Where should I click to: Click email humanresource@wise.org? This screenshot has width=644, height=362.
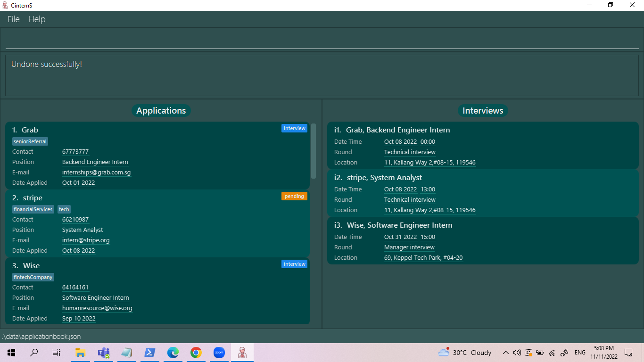tap(97, 308)
